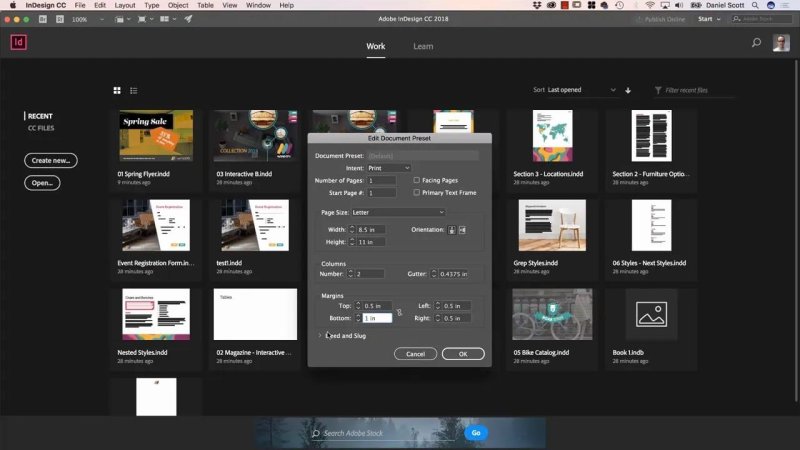The image size is (800, 450).
Task: Open the File menu
Action: coord(80,5)
